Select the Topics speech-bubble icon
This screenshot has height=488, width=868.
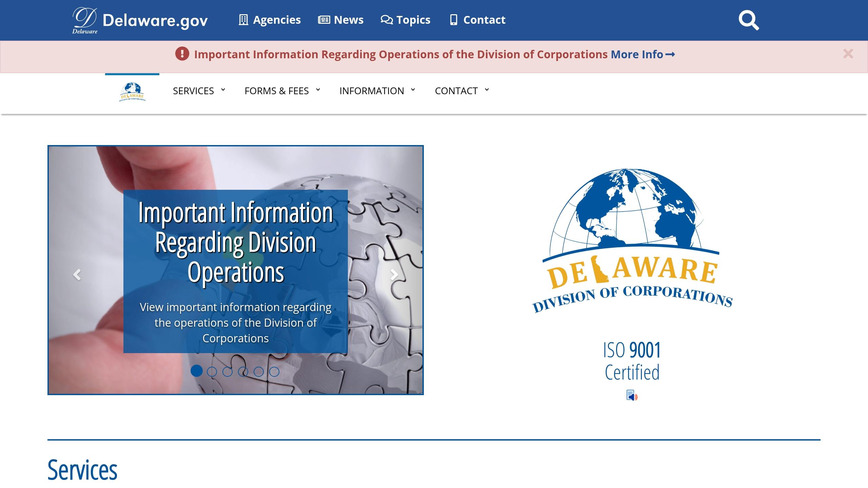[387, 20]
